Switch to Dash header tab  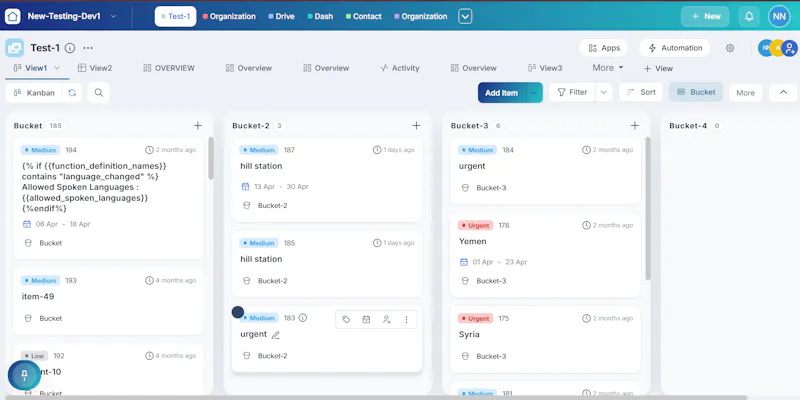(320, 16)
